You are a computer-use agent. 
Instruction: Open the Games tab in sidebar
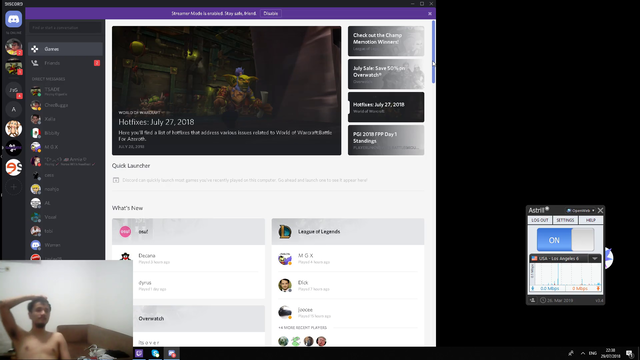[65, 49]
